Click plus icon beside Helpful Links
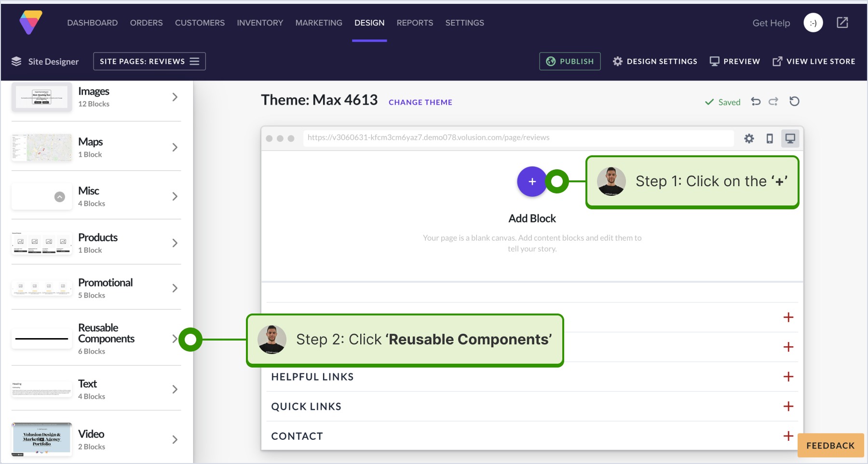This screenshot has width=868, height=464. coord(788,377)
